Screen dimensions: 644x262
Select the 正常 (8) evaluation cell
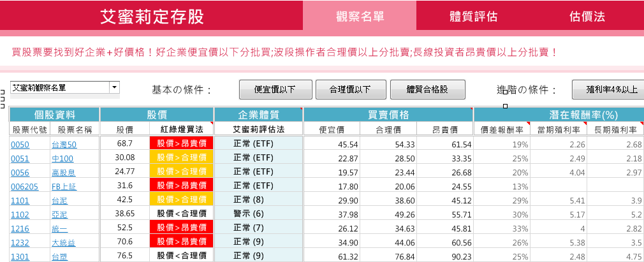258,200
